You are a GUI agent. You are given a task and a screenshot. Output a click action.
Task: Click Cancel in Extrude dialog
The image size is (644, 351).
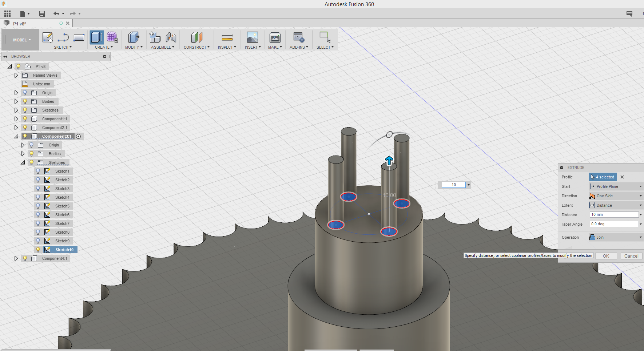coord(631,256)
